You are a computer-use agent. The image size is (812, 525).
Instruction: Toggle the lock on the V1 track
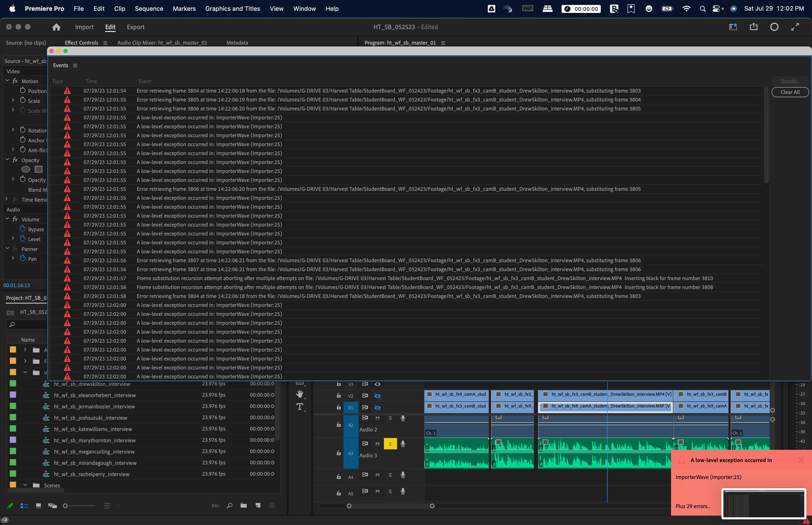[x=338, y=407]
